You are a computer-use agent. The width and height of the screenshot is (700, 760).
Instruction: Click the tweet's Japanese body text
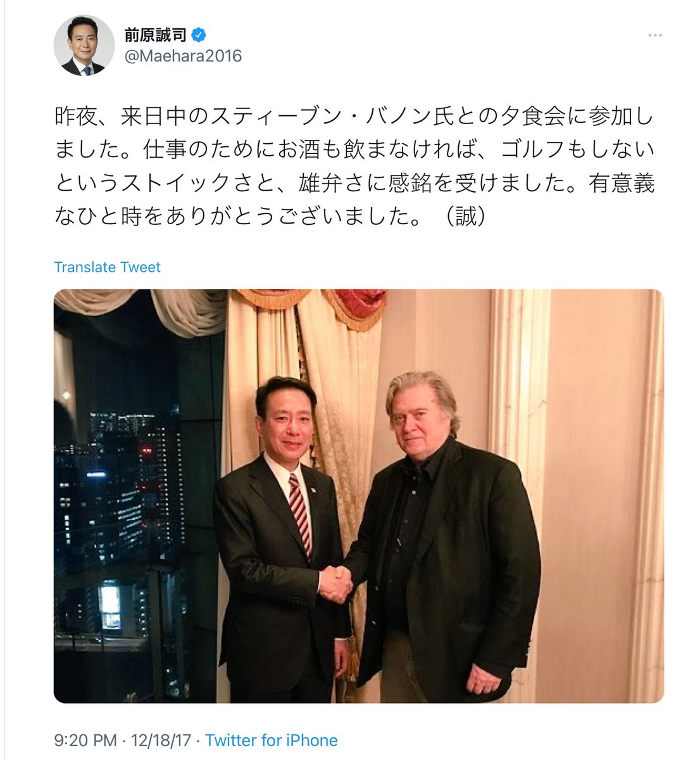(354, 167)
